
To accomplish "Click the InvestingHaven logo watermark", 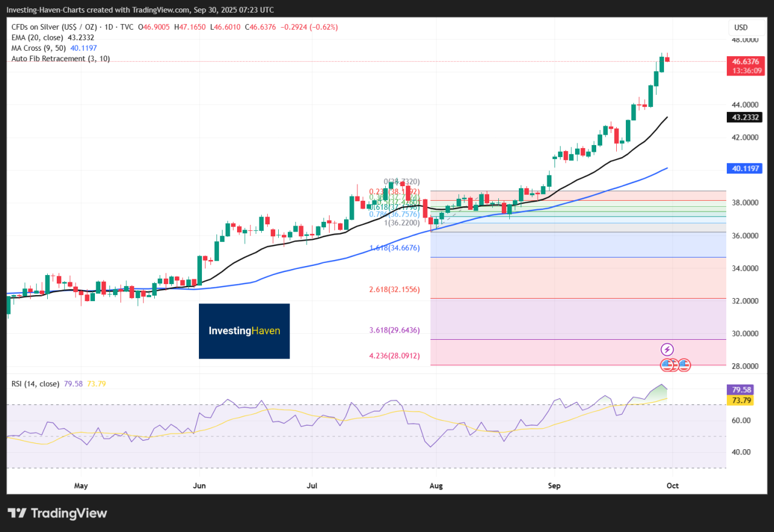I will tap(244, 331).
